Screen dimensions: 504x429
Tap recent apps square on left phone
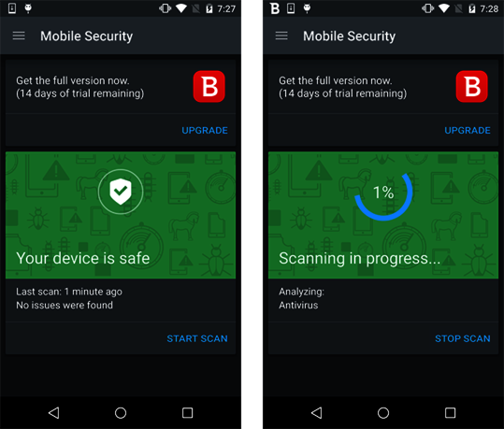coord(187,412)
